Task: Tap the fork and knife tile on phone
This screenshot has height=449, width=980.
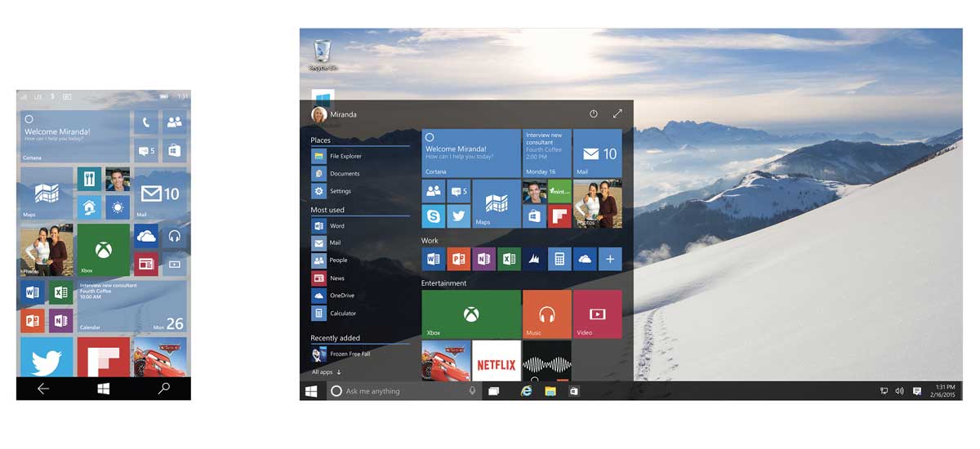Action: pyautogui.click(x=89, y=179)
